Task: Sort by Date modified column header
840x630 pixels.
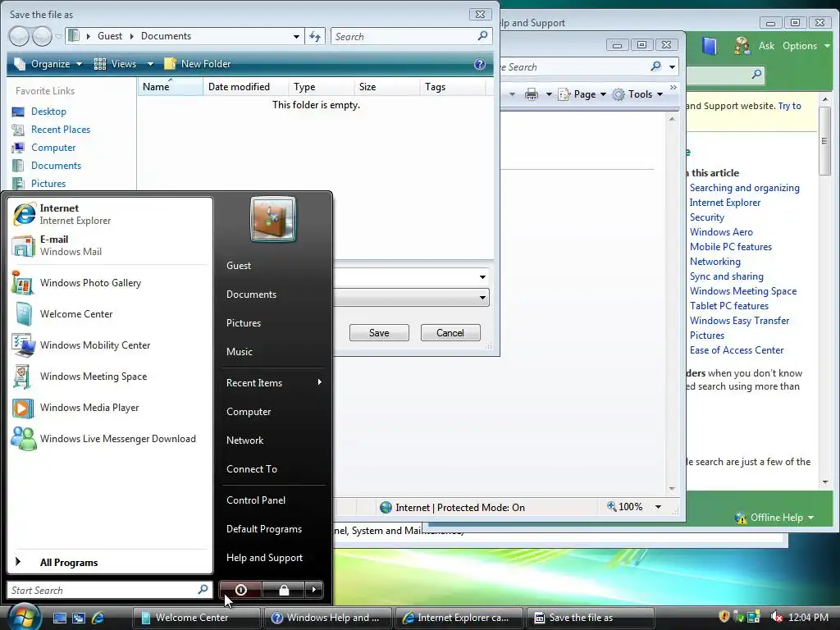Action: click(x=246, y=87)
